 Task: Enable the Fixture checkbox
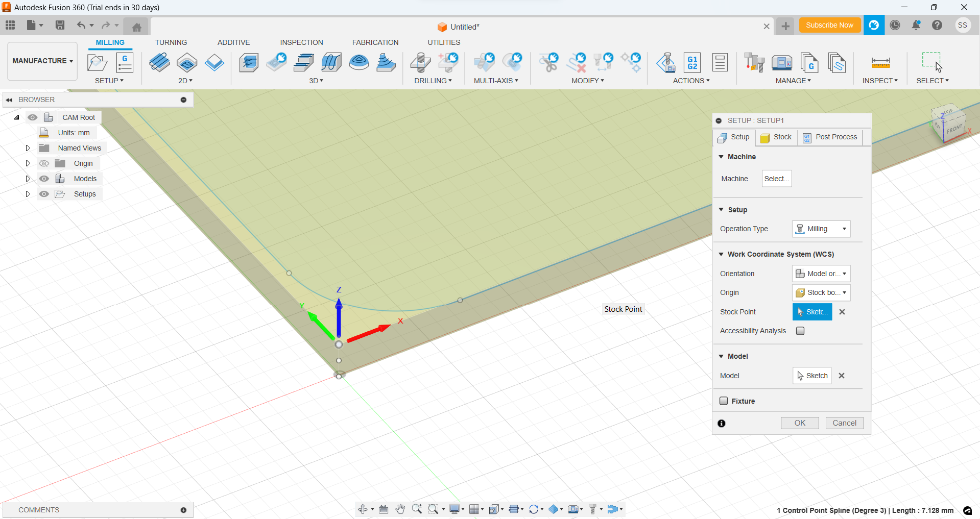pos(724,401)
